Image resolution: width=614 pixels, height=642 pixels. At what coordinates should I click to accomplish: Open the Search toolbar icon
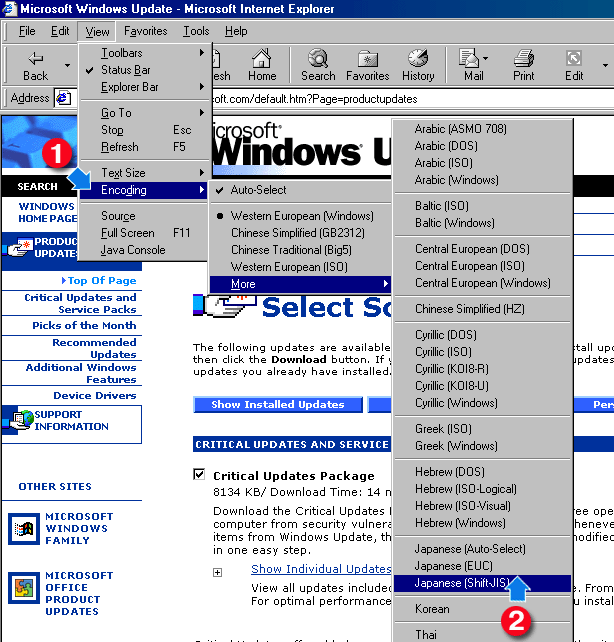click(x=318, y=58)
